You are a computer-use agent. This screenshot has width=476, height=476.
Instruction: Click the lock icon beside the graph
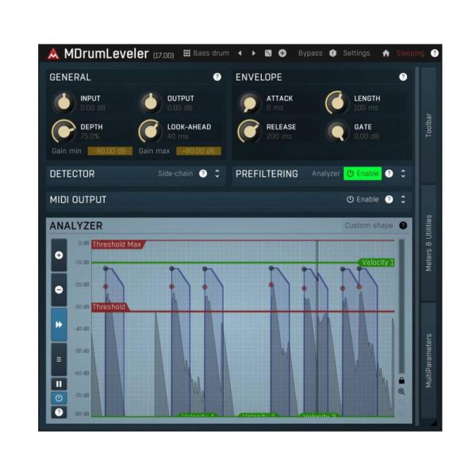[401, 380]
